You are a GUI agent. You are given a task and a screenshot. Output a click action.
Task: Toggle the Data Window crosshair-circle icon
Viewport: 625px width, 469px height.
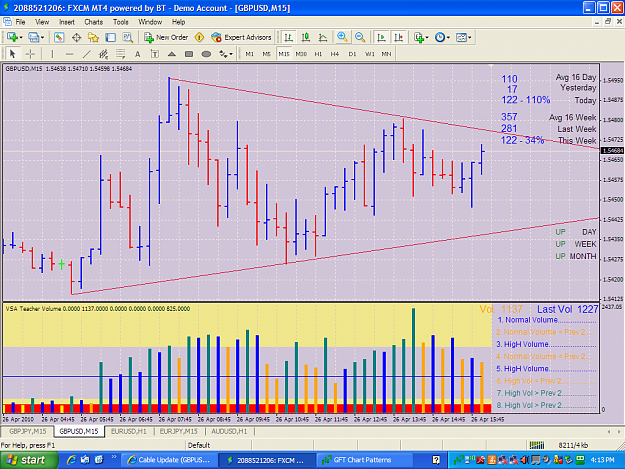point(76,37)
